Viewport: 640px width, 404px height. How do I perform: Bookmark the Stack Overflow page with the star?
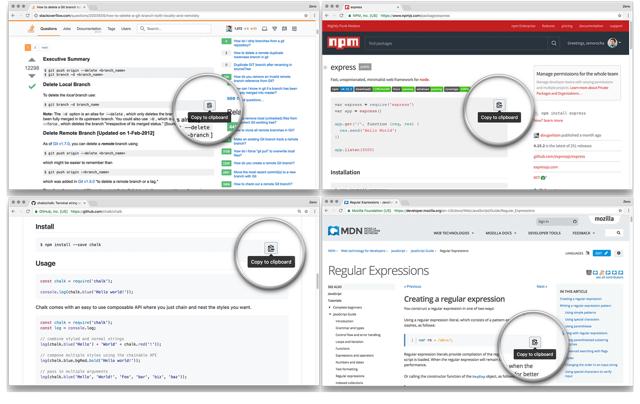tap(306, 16)
